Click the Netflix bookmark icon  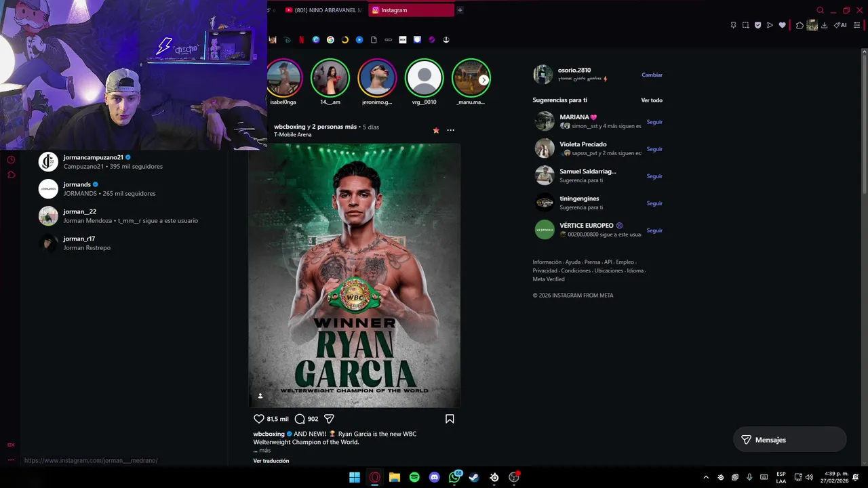pos(301,39)
